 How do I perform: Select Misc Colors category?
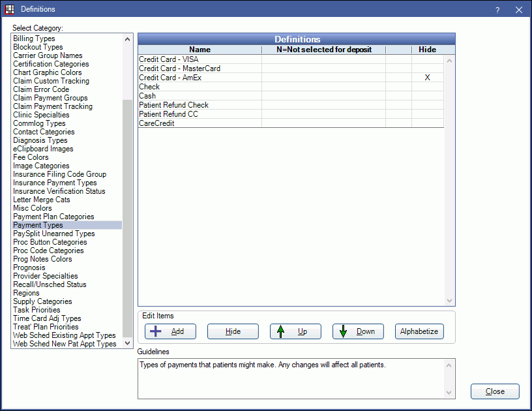click(x=67, y=208)
